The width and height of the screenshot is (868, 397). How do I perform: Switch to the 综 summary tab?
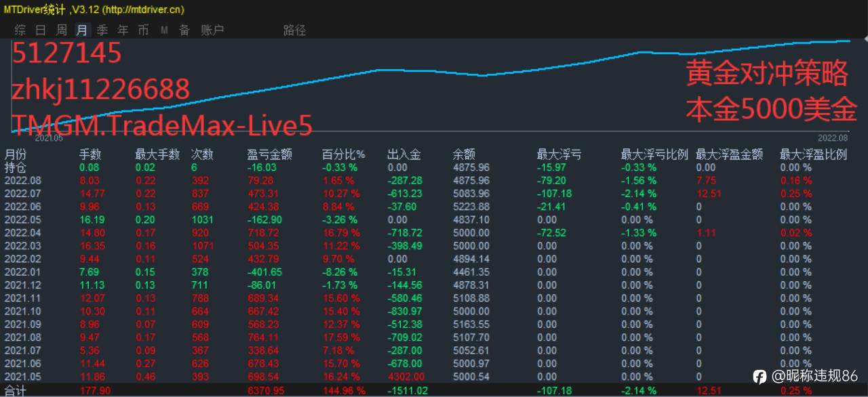click(x=20, y=30)
